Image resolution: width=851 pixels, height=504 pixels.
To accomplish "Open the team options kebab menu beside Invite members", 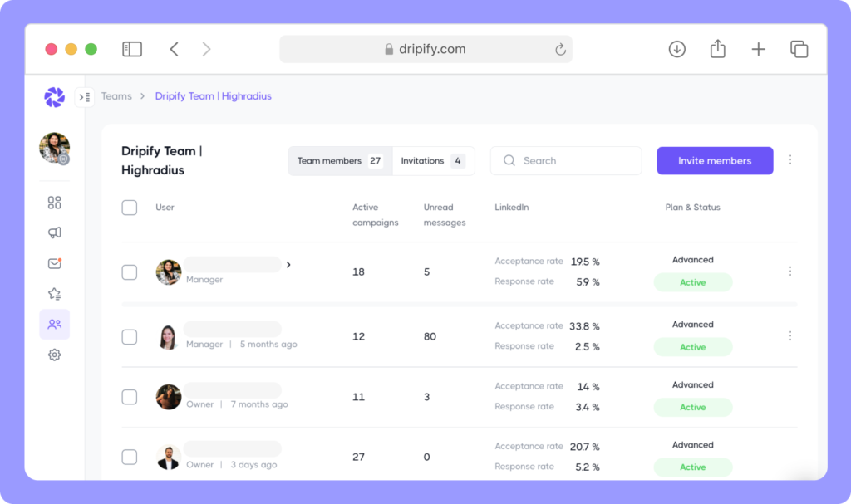I will [790, 159].
